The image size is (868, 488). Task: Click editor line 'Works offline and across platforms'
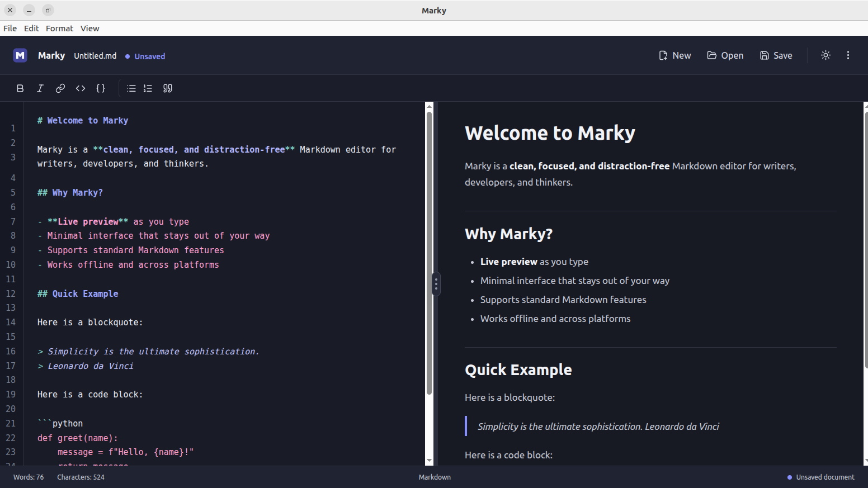point(128,265)
